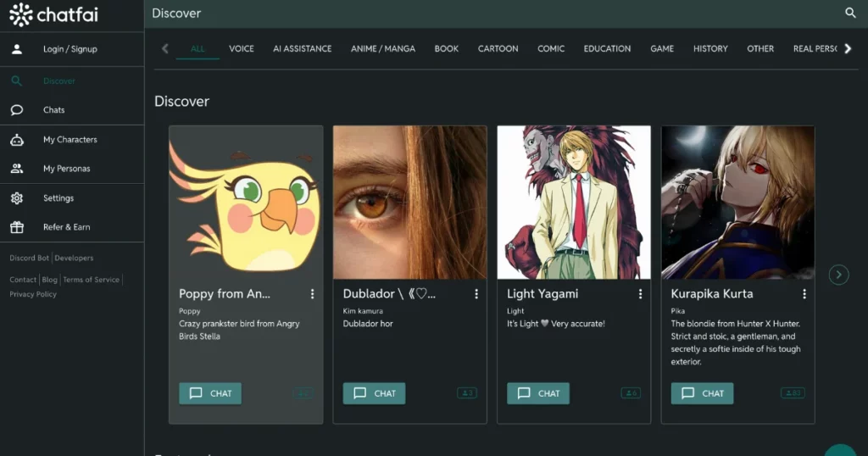868x456 pixels.
Task: Open options menu for Poppy from An... card
Action: coord(312,294)
